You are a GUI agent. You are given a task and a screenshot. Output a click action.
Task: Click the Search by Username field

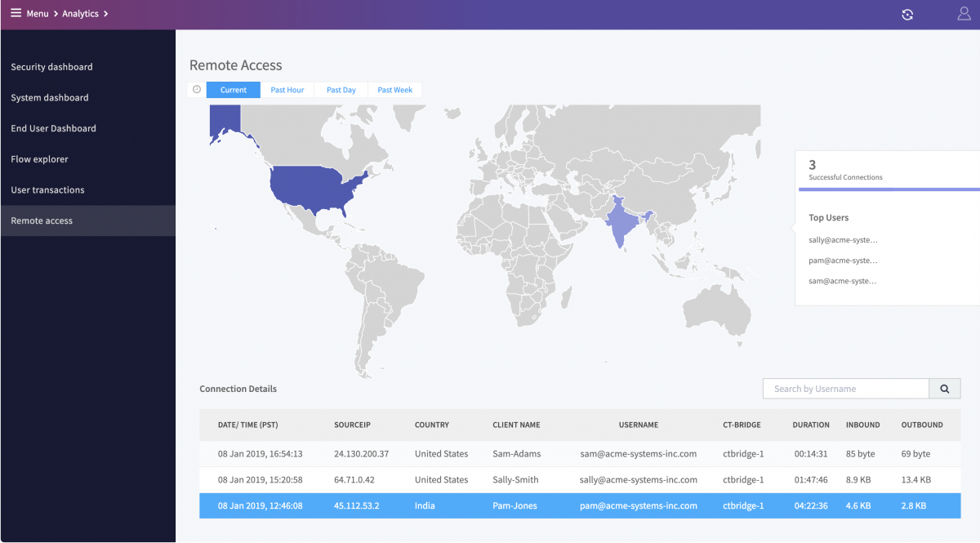click(845, 388)
